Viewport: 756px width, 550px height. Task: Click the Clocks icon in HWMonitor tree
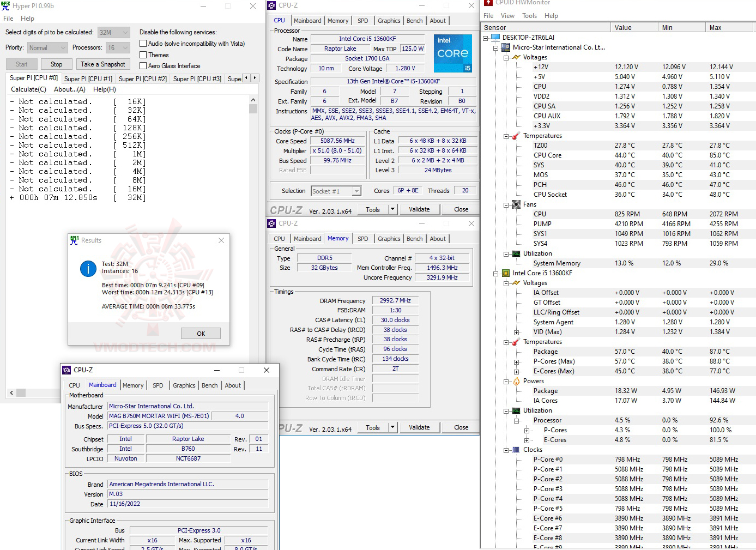pos(516,450)
